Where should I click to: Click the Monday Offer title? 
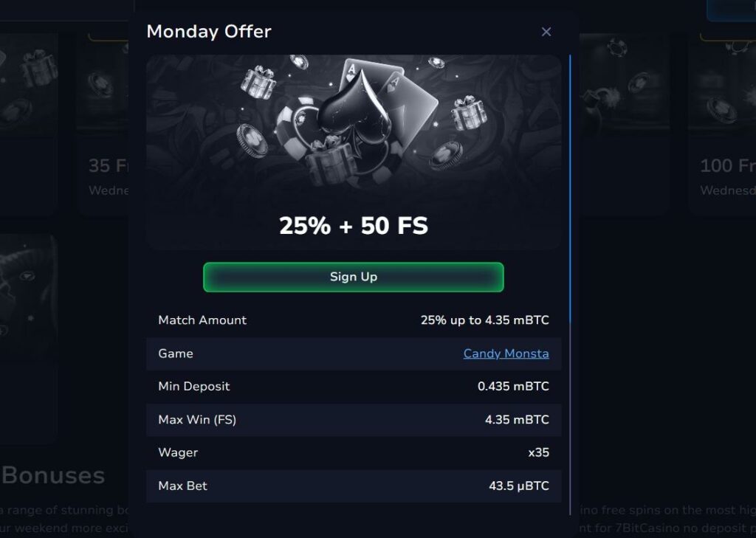pos(209,32)
